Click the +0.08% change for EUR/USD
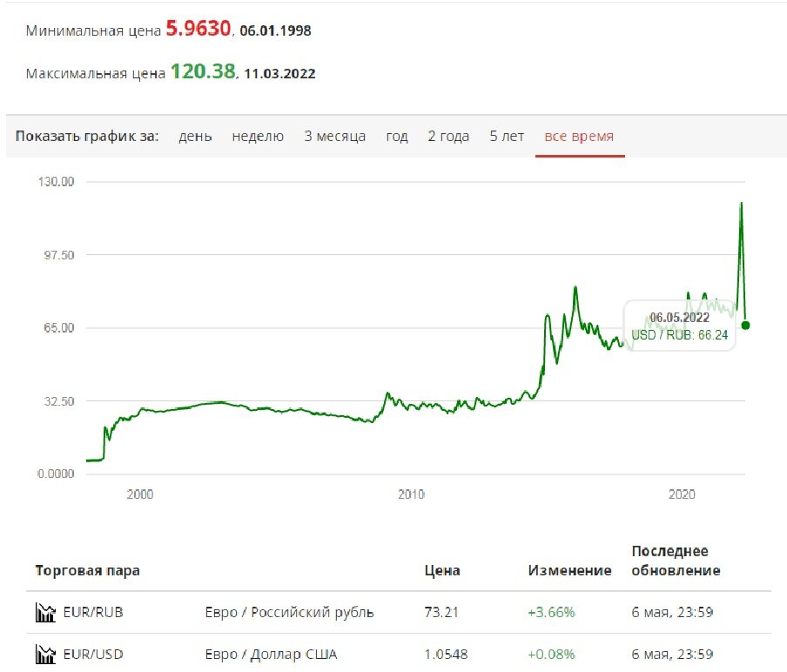Screen dimensions: 787x672 pos(550,654)
